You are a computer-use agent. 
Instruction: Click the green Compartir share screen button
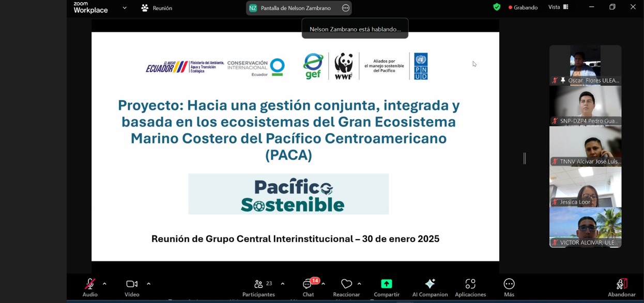387,287
